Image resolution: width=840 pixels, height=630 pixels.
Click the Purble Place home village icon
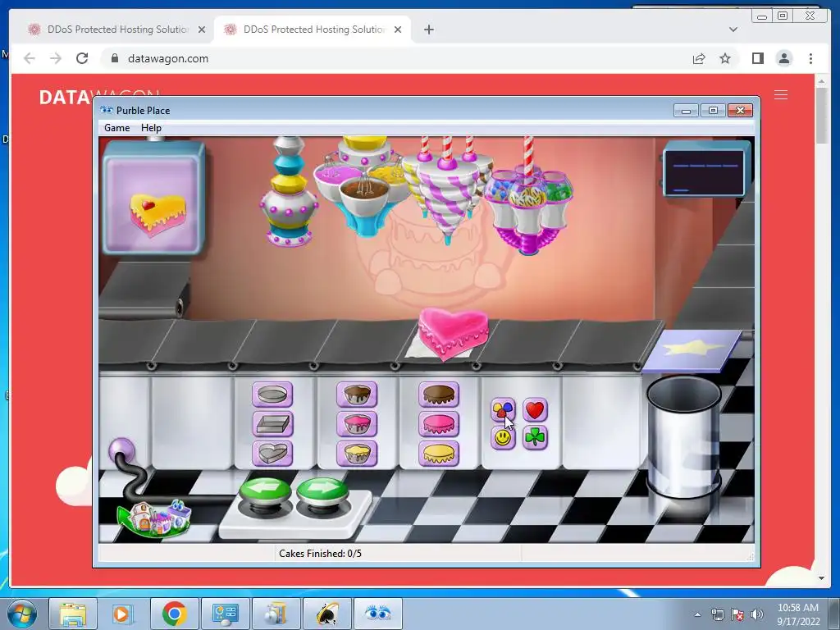pyautogui.click(x=155, y=518)
